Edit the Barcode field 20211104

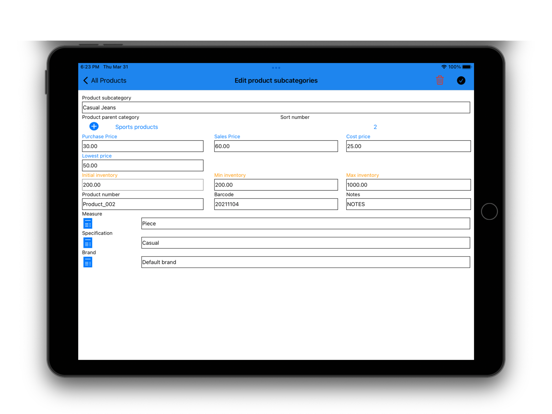tap(276, 204)
